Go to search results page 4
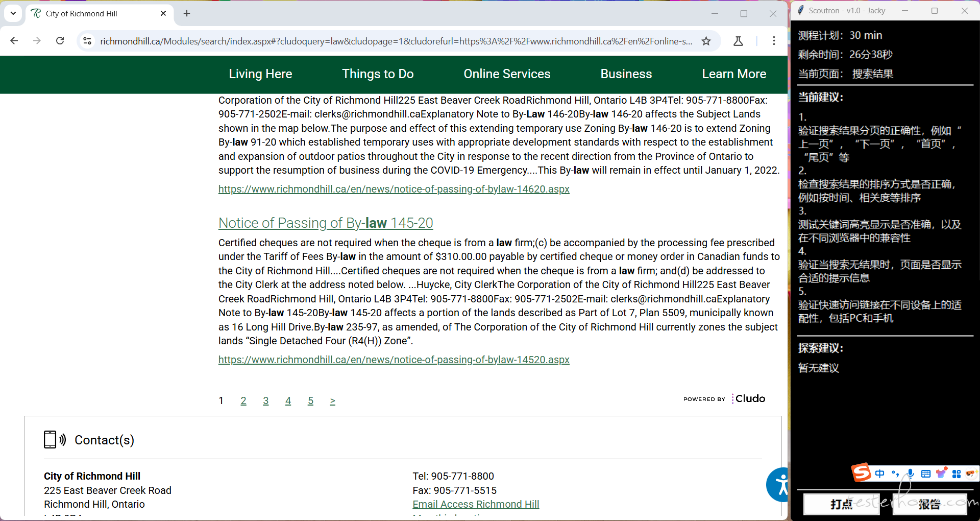 tap(288, 401)
